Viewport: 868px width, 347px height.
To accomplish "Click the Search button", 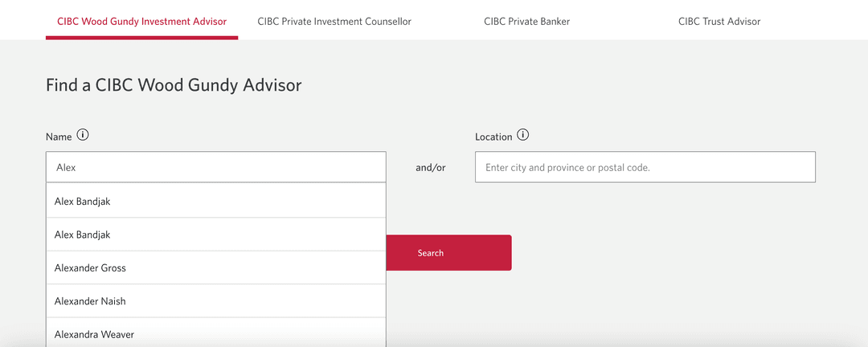I will [449, 253].
